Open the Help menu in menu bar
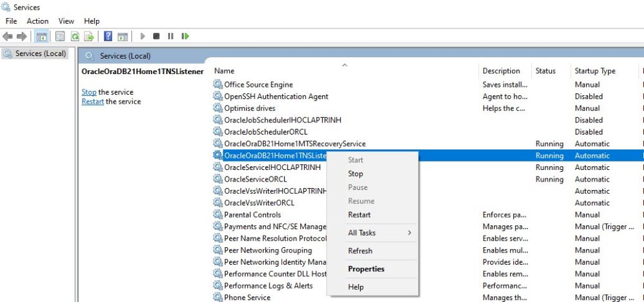The image size is (644, 302). [91, 21]
